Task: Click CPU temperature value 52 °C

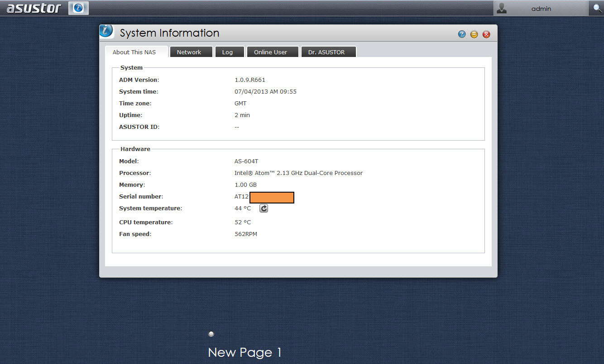Action: click(243, 222)
